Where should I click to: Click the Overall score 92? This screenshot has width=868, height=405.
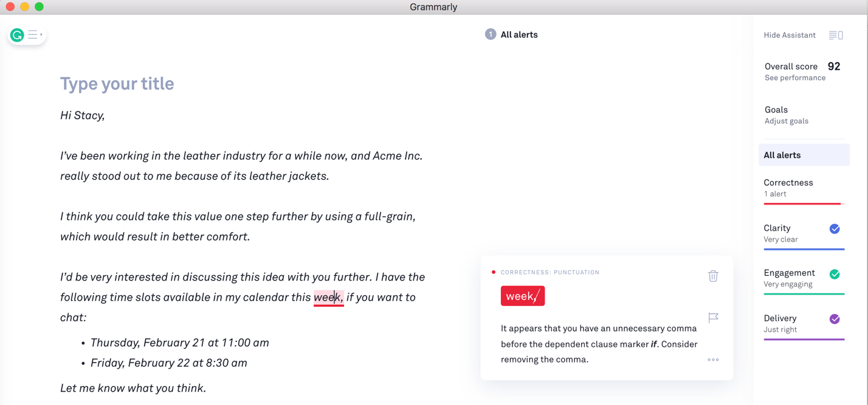(802, 66)
